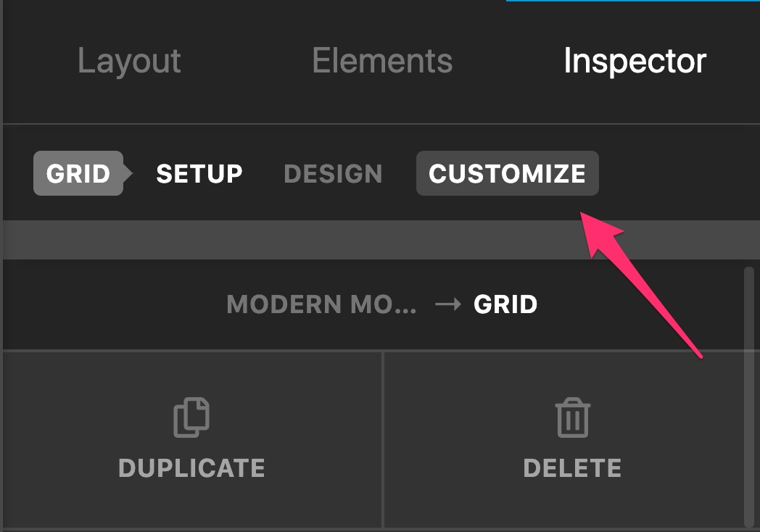This screenshot has height=532, width=760.
Task: Open the SETUP section
Action: click(x=199, y=173)
